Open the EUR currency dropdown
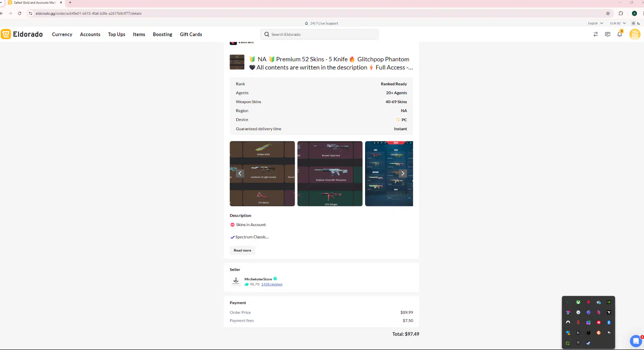The height and width of the screenshot is (350, 644). click(x=618, y=23)
